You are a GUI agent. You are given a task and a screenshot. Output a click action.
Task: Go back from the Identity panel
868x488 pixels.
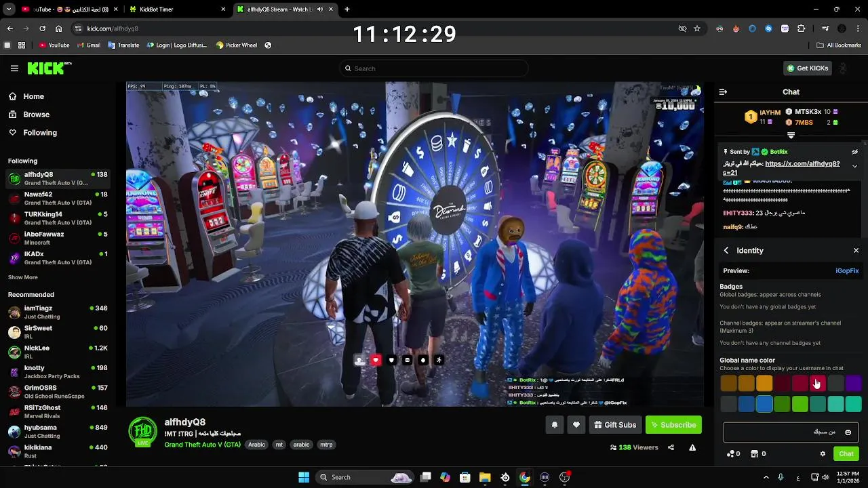point(726,250)
